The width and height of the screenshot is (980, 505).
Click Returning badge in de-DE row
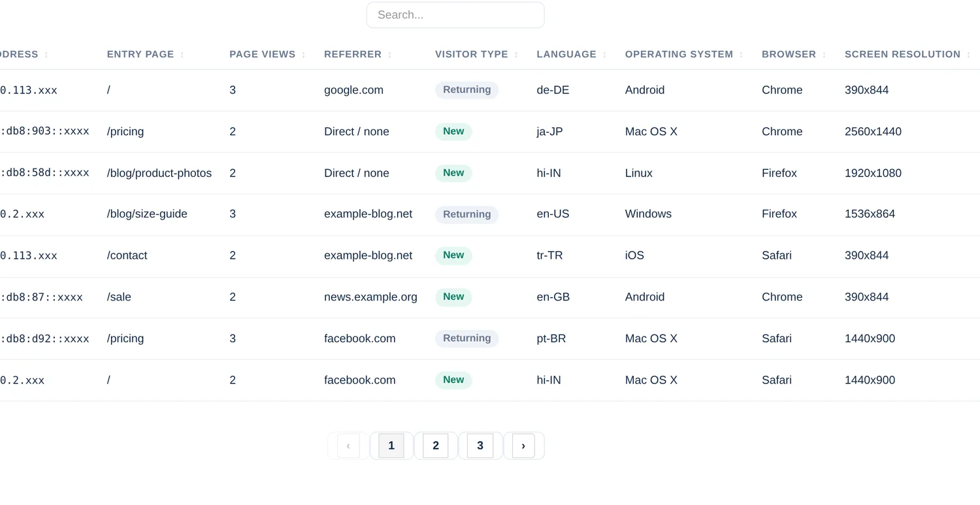[x=466, y=90]
